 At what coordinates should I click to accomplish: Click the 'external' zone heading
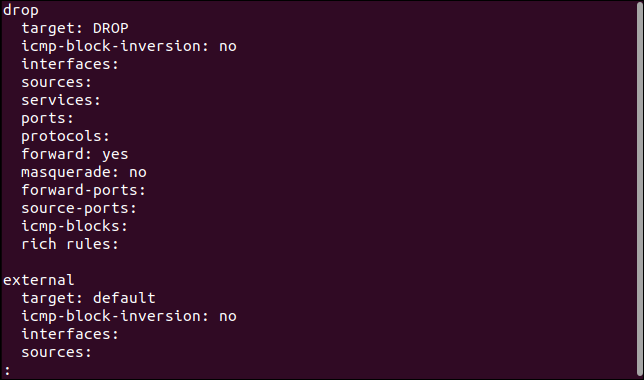point(39,280)
